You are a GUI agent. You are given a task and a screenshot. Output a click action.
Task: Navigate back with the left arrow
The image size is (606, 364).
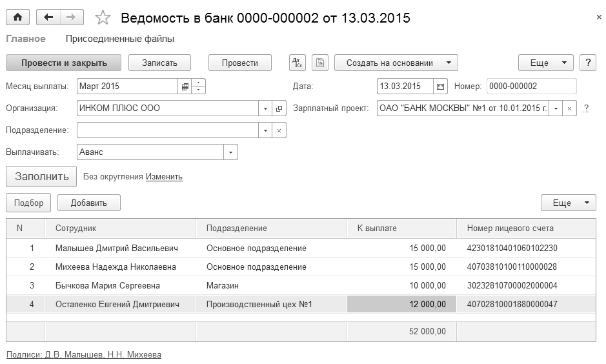pyautogui.click(x=48, y=17)
